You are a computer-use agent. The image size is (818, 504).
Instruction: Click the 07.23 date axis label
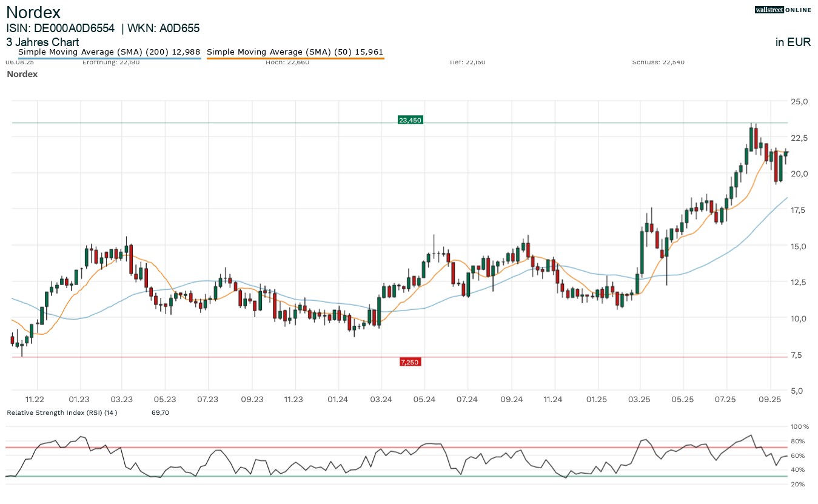(x=208, y=400)
